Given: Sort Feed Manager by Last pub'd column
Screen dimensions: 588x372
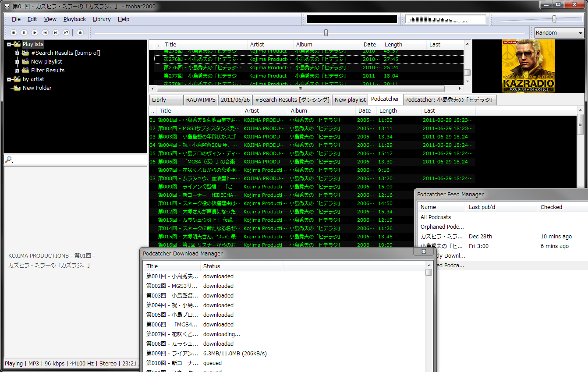Looking at the screenshot, I should [502, 207].
